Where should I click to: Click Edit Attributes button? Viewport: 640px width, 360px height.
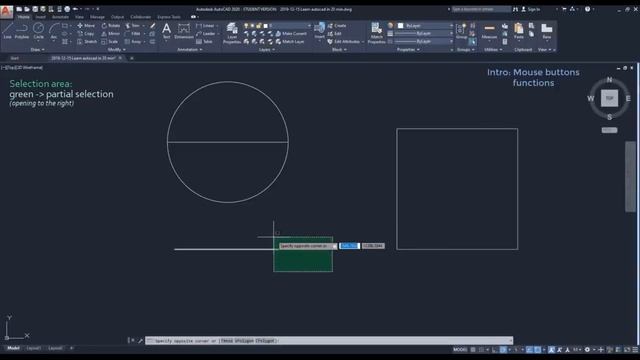point(344,42)
